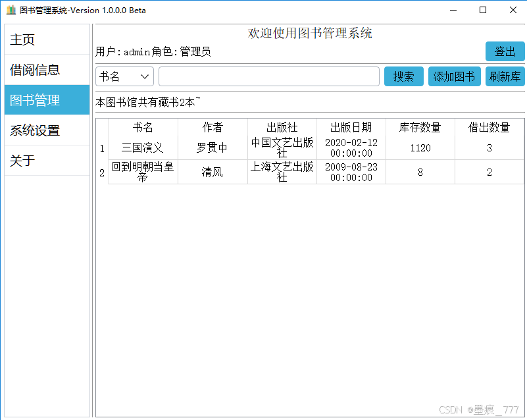Click the 本图书馆共有藏书2本 status label
Screen dimensions: 527x420
[147, 102]
